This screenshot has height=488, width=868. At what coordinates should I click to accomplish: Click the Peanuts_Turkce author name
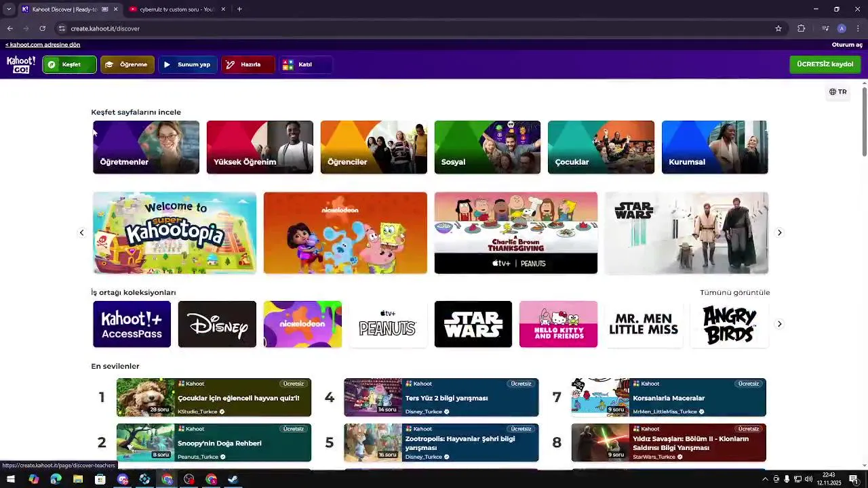198,457
